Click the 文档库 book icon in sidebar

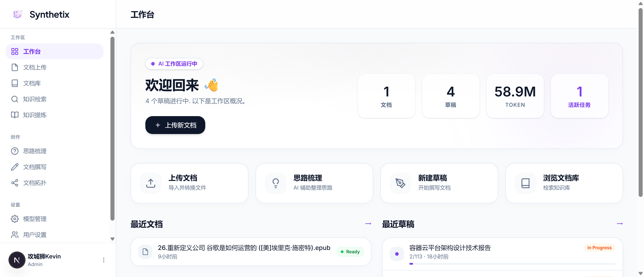pos(15,83)
